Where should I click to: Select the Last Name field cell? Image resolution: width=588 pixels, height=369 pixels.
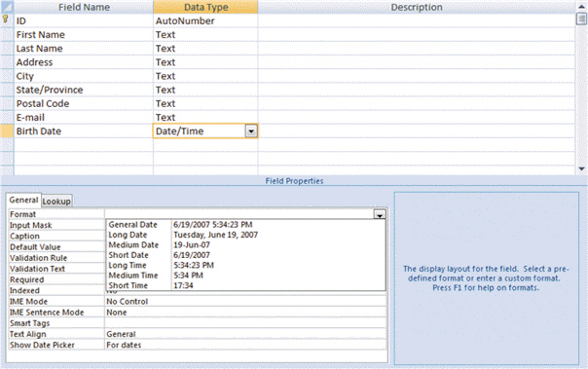point(84,49)
